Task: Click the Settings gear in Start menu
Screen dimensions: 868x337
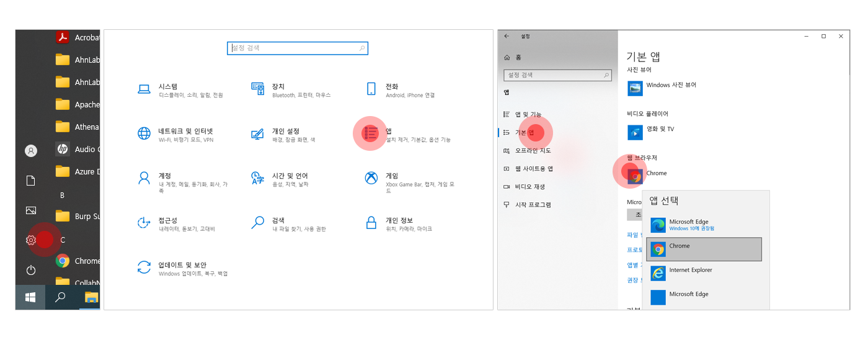Action: [x=31, y=240]
